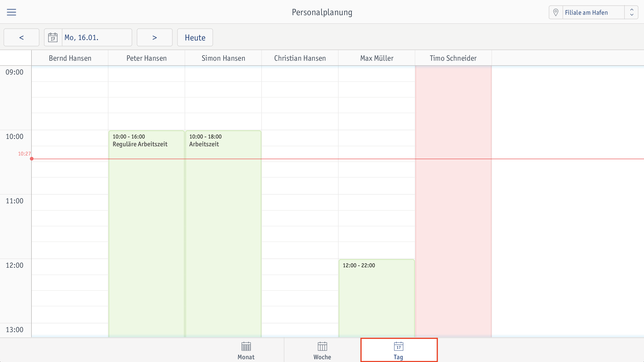Screen dimensions: 644x362
Task: Select Christian Hansen column header
Action: click(x=300, y=58)
